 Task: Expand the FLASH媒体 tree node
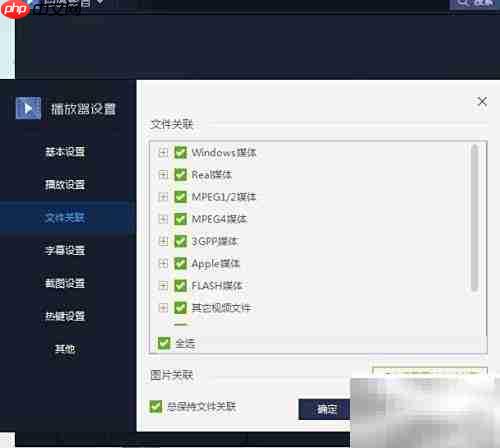point(163,285)
